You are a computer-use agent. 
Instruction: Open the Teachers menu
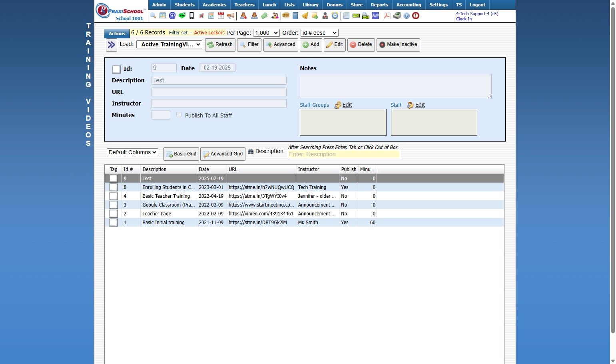click(x=245, y=5)
